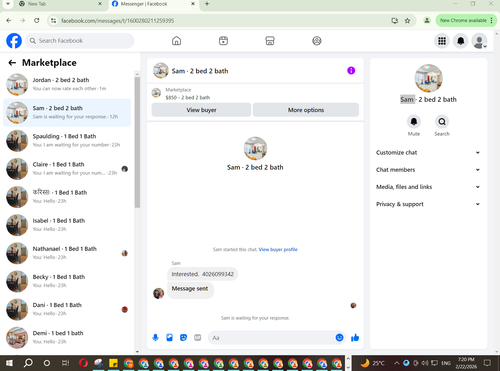Open Facebook notifications bell

point(460,41)
